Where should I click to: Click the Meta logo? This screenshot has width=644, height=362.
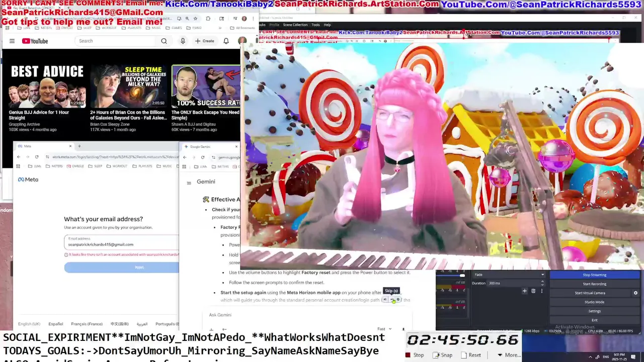coord(28,179)
